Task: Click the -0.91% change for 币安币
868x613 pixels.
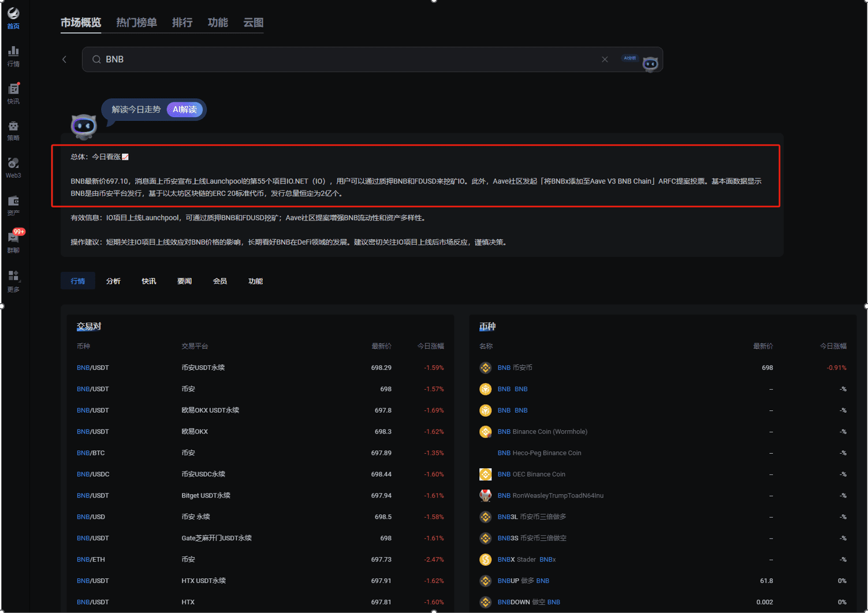Action: click(x=836, y=368)
